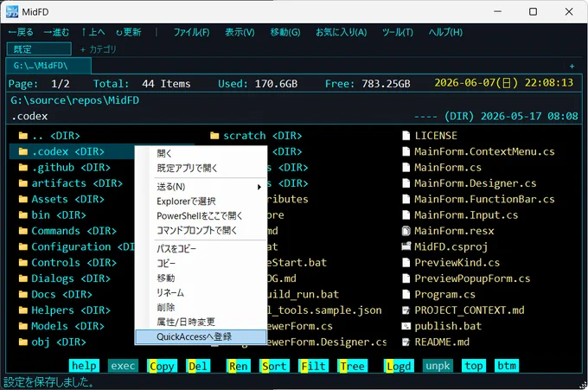Click the folder icon beside Controls

[x=23, y=263]
